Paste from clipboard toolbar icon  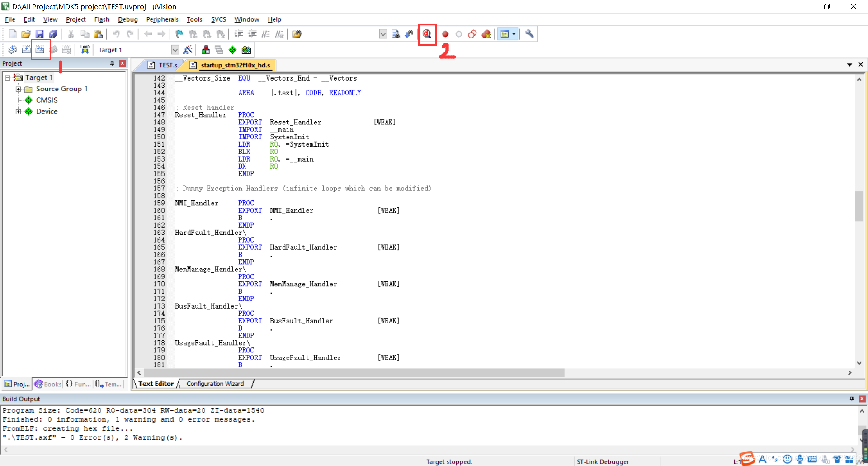pos(98,34)
